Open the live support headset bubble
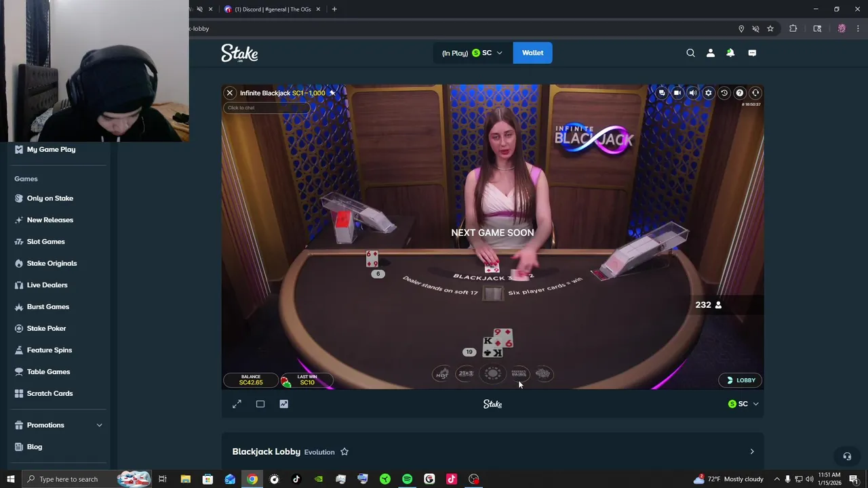The height and width of the screenshot is (488, 868). pos(846,456)
